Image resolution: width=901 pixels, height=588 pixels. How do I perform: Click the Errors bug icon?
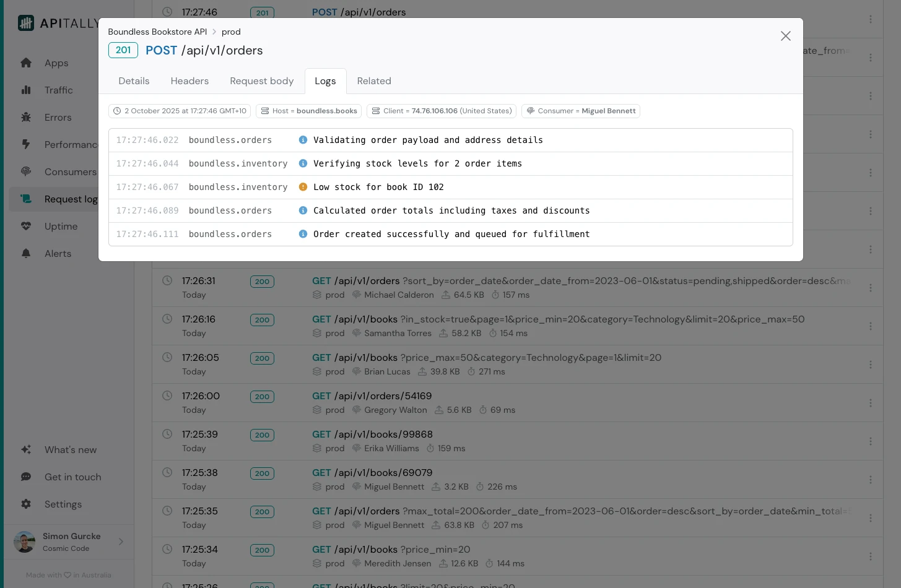point(26,117)
